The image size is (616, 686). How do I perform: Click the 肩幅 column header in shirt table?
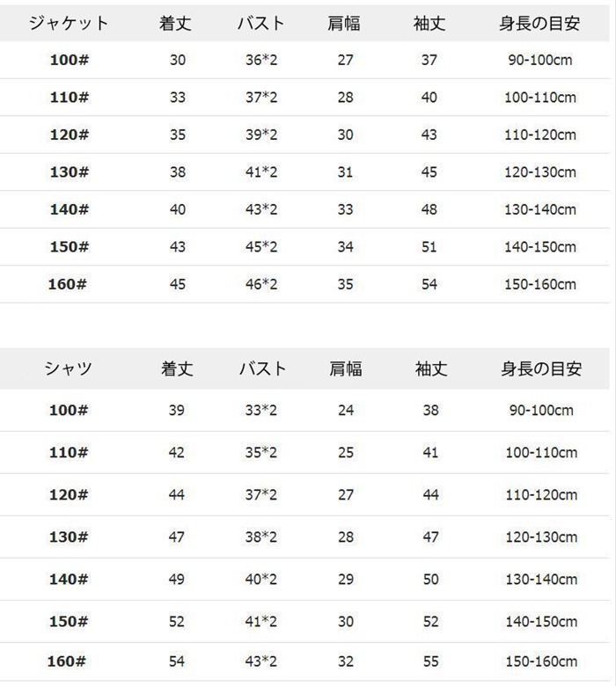346,369
